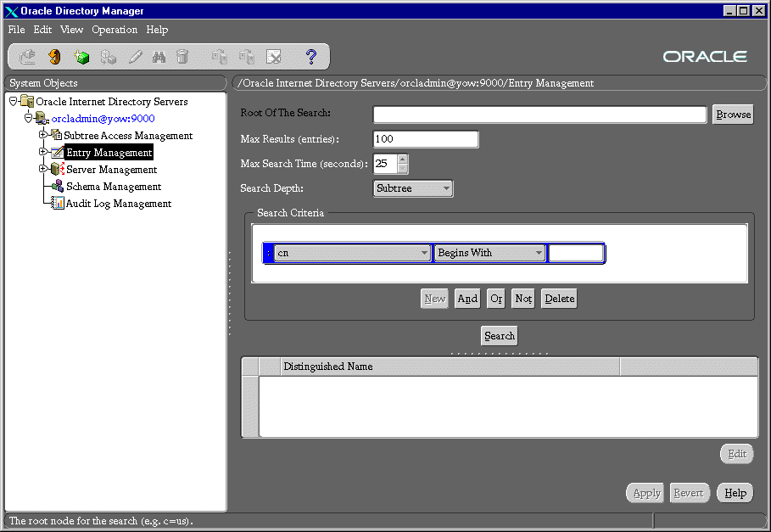Click the pencil Edit toolbar icon
Viewport: 771px width, 532px height.
point(135,57)
